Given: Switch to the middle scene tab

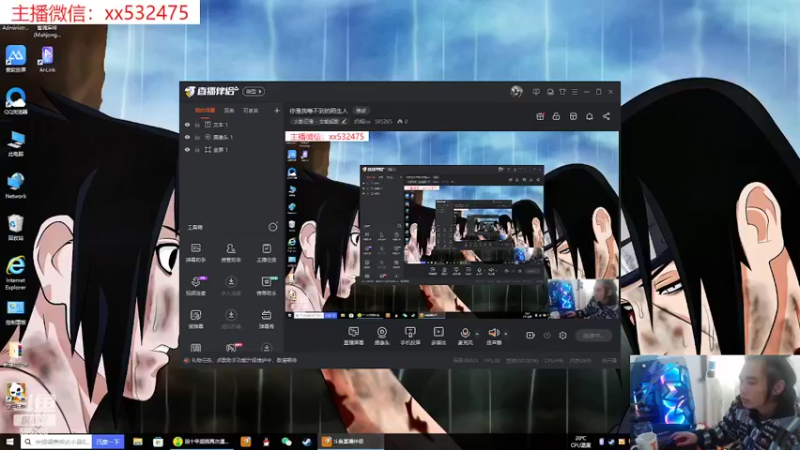Looking at the screenshot, I should click(229, 110).
